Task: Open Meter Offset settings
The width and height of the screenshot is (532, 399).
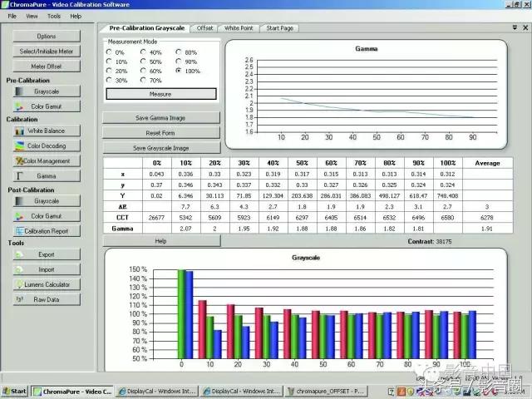Action: 47,66
